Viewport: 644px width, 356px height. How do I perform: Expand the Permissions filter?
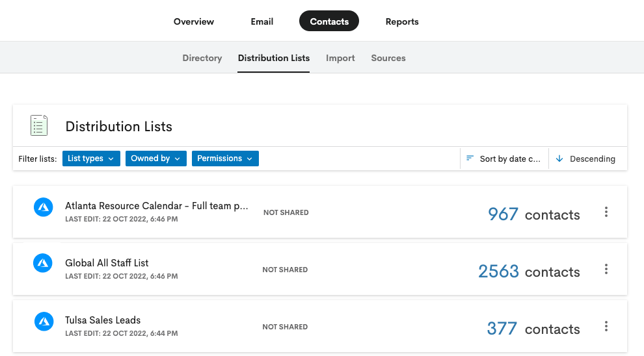tap(225, 159)
